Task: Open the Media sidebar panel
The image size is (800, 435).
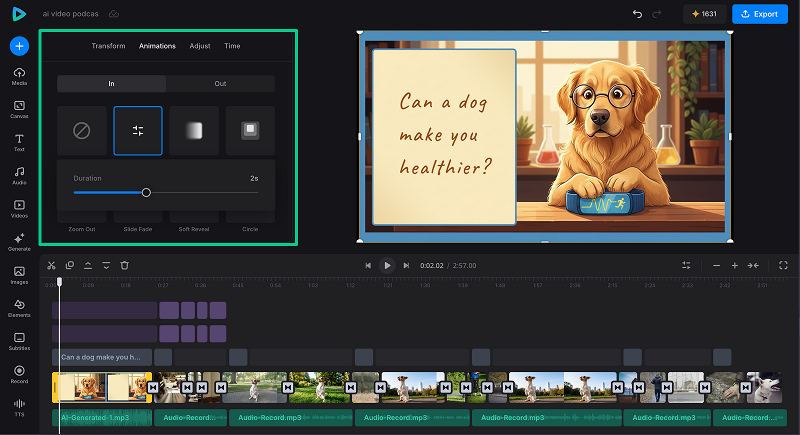Action: pyautogui.click(x=19, y=76)
